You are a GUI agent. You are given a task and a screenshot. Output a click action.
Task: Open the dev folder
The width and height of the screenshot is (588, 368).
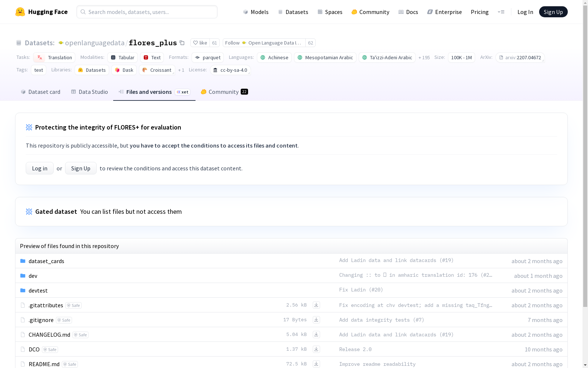(x=33, y=276)
